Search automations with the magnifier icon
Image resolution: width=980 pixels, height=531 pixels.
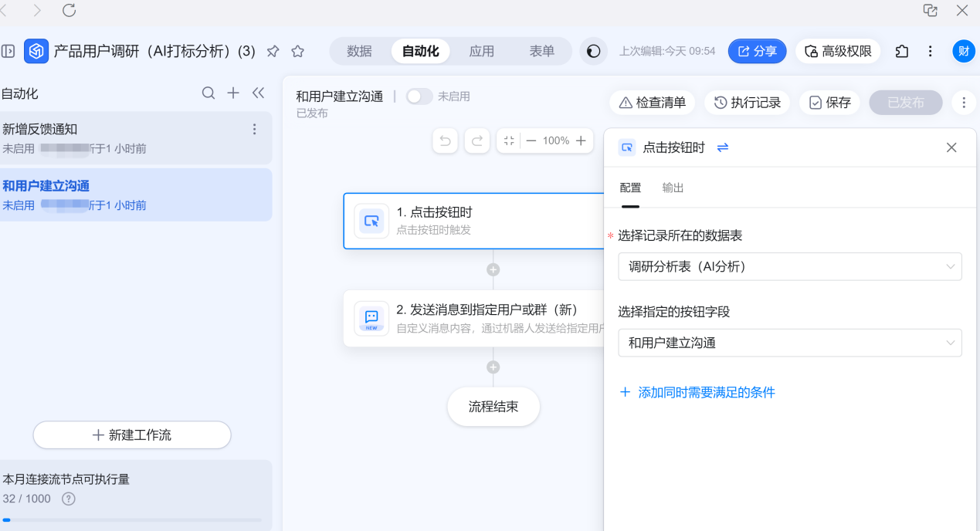[x=209, y=93]
